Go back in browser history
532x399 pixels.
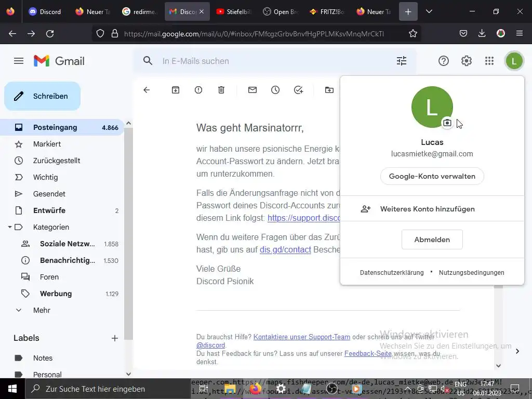[x=12, y=34]
